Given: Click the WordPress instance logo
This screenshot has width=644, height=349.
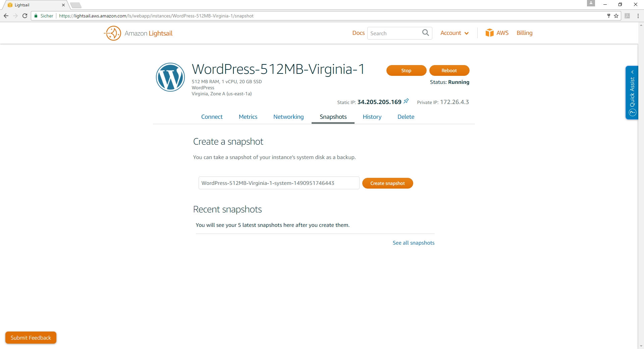Looking at the screenshot, I should coord(170,77).
